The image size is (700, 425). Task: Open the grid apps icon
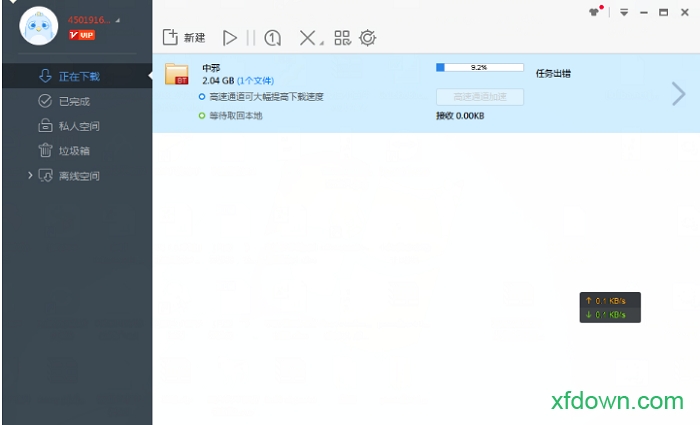point(342,38)
